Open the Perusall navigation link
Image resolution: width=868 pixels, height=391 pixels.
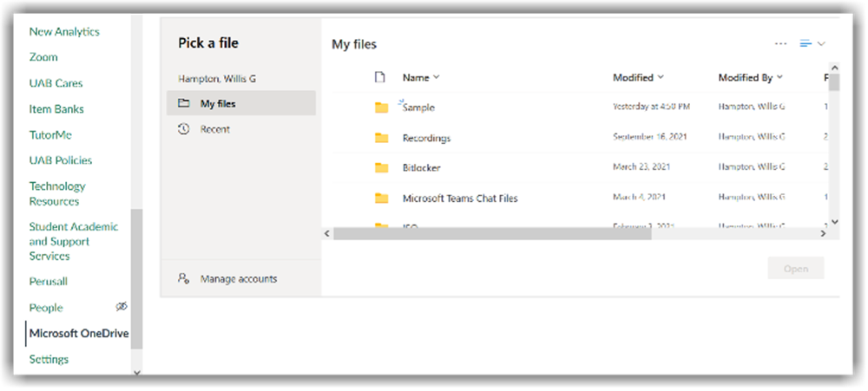pyautogui.click(x=49, y=282)
